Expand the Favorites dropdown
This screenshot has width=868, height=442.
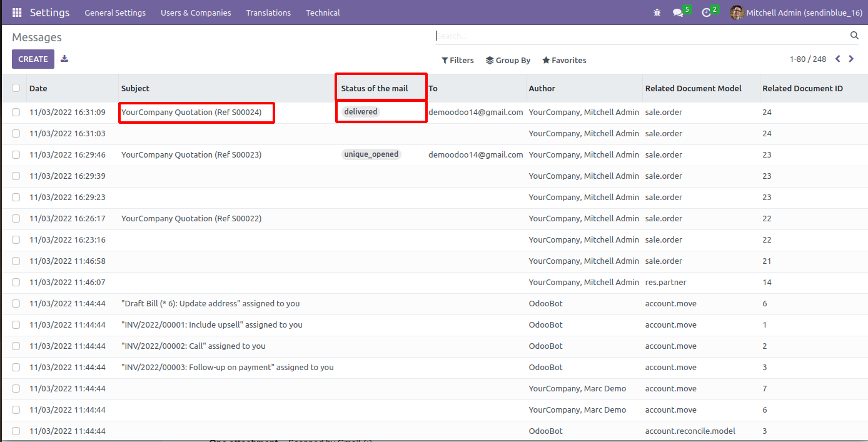coord(563,61)
